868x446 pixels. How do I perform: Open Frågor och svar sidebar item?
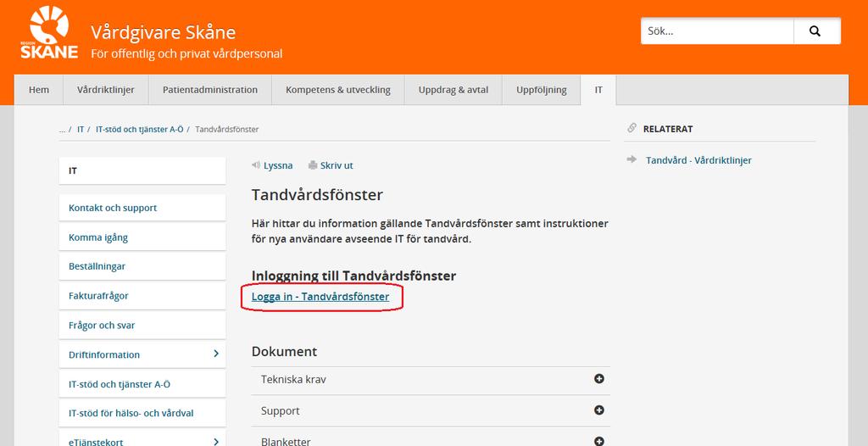point(142,326)
